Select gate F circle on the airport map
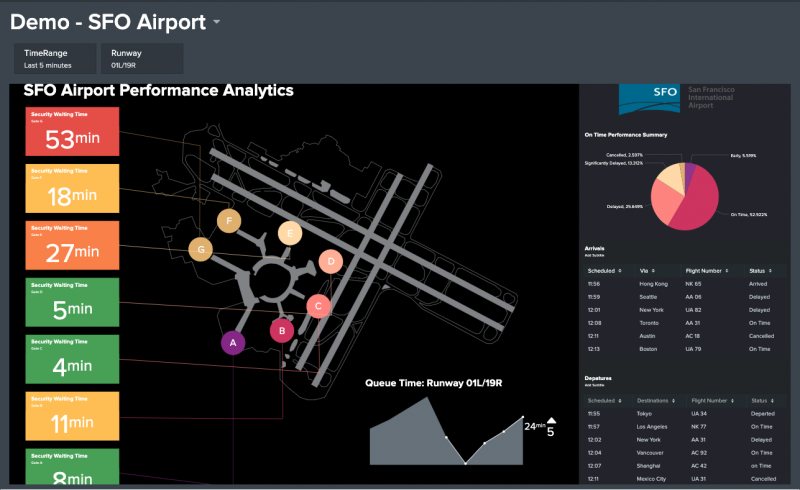The height and width of the screenshot is (490, 800). (x=229, y=220)
